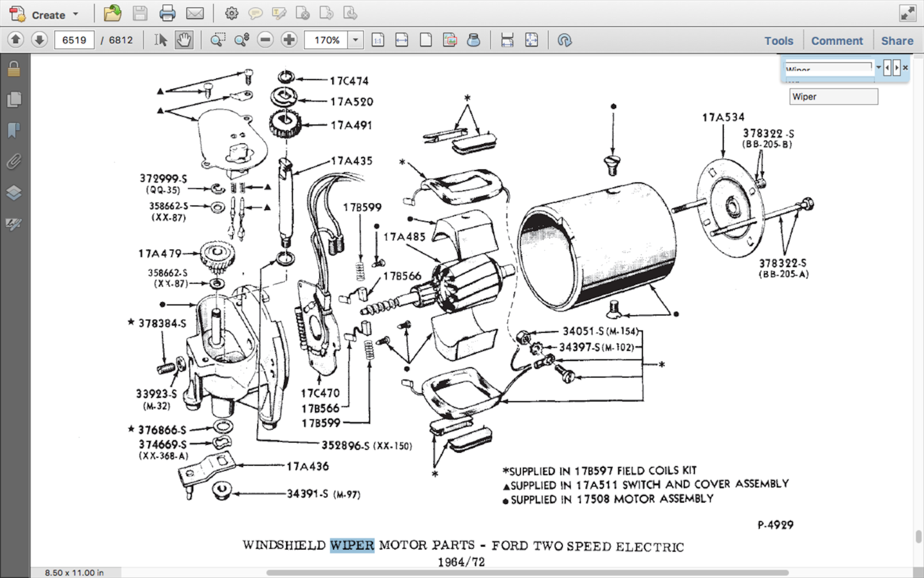Open the Comment pane

pos(837,41)
